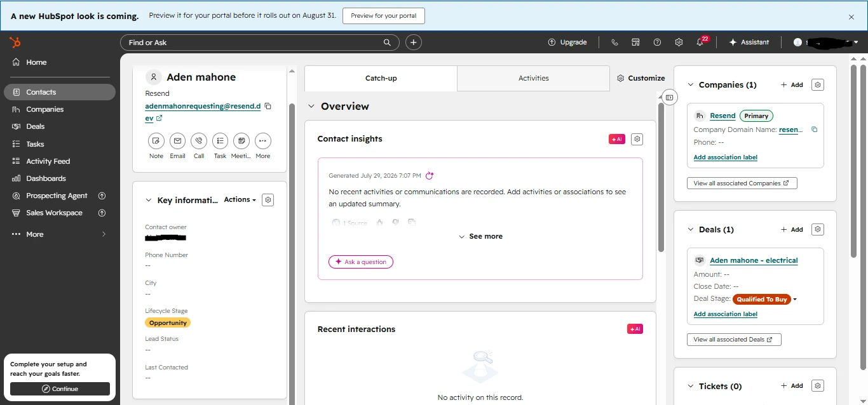Click Customize record layout
Image resolution: width=868 pixels, height=405 pixels.
641,78
